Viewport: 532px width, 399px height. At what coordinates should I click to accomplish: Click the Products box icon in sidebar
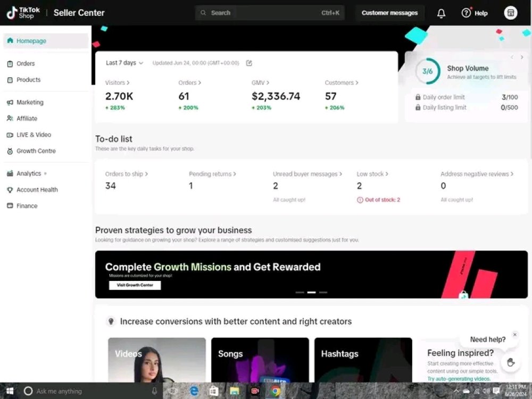(10, 80)
